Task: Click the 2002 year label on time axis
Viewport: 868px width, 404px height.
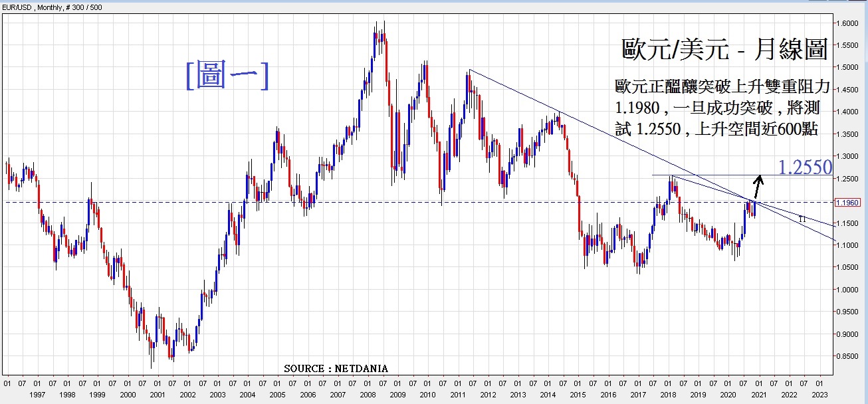Action: [187, 394]
